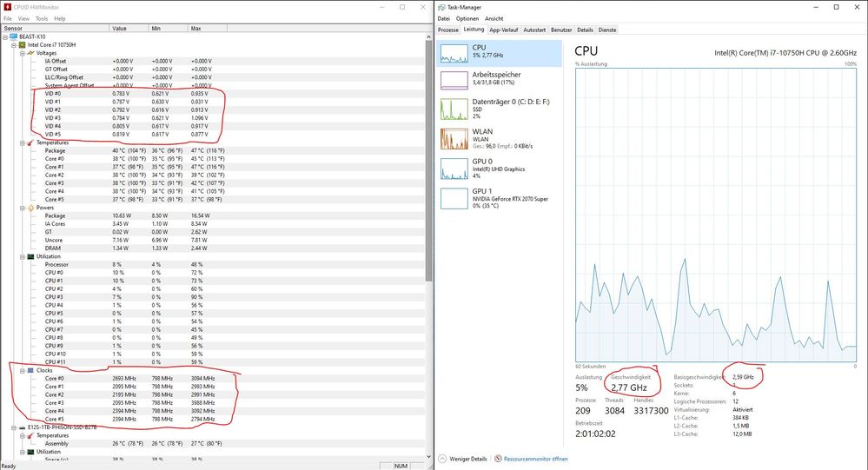Switch to the App-Verlauf tab

(x=504, y=30)
